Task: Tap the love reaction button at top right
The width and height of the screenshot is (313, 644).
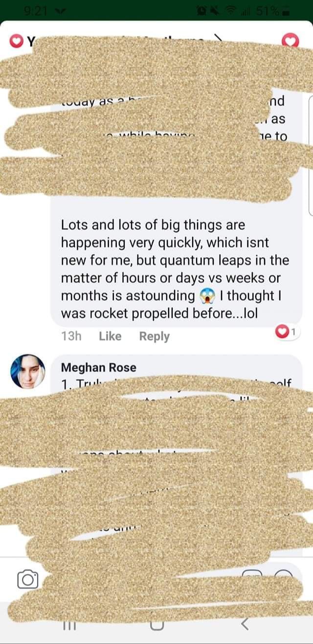Action: [291, 41]
